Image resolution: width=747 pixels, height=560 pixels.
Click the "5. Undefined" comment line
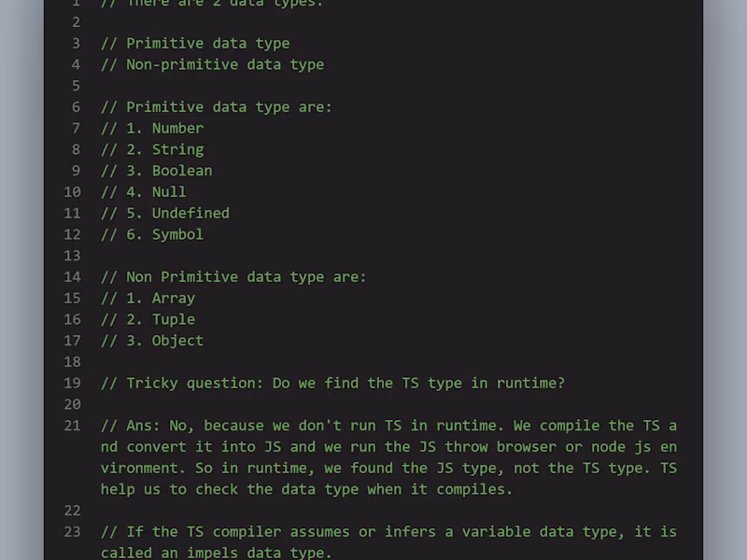(165, 213)
